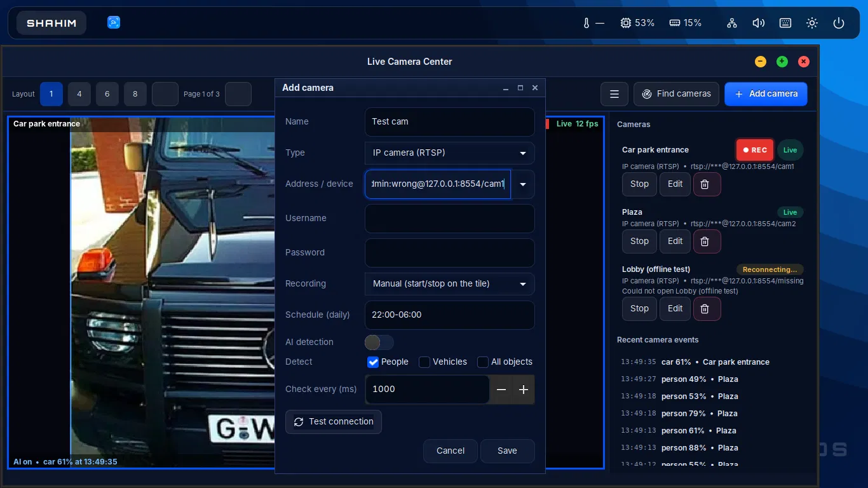Save the new camera
This screenshot has width=868, height=488.
point(507,451)
